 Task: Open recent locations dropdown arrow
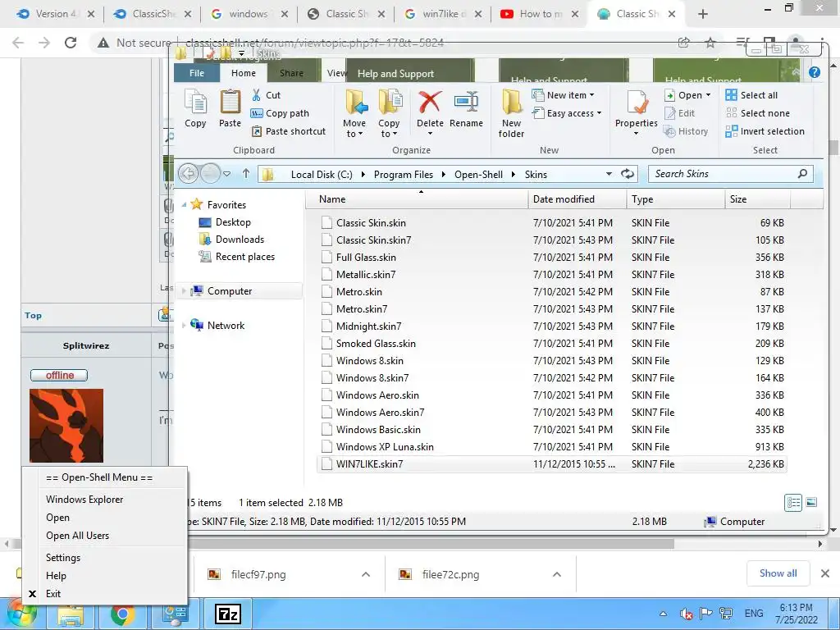(x=226, y=174)
